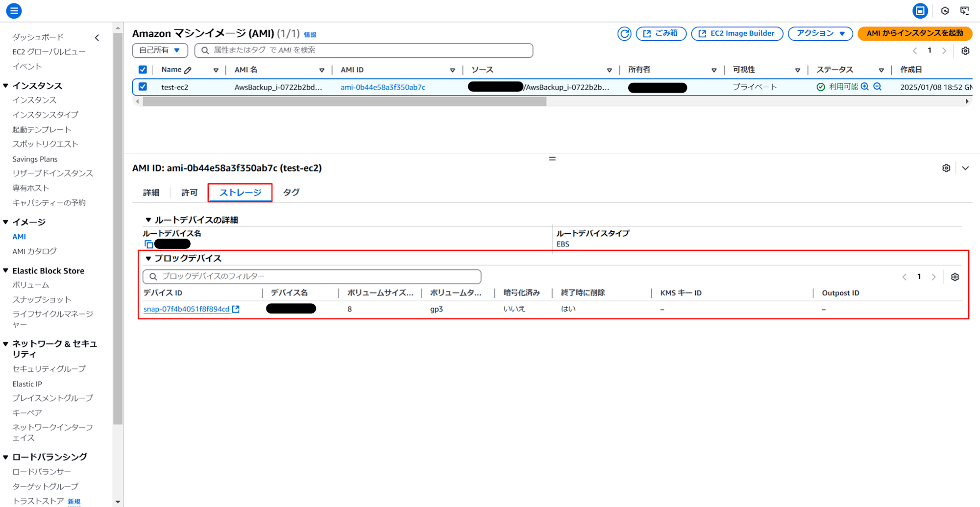The height and width of the screenshot is (507, 980).
Task: Sort by ステータス column arrow
Action: click(x=881, y=70)
